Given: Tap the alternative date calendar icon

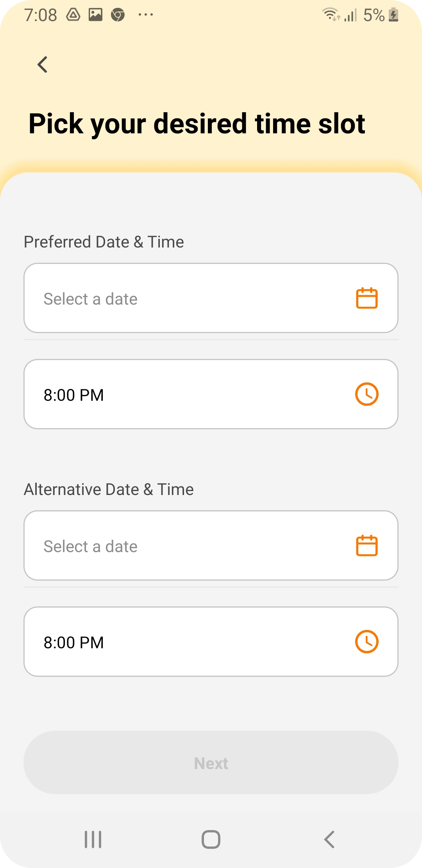Looking at the screenshot, I should tap(367, 546).
